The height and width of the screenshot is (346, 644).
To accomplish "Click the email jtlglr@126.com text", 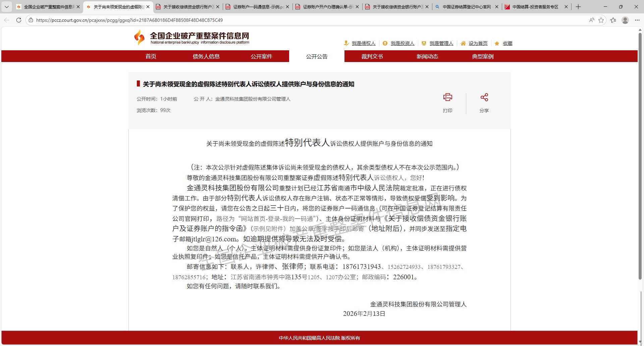I will (x=214, y=239).
